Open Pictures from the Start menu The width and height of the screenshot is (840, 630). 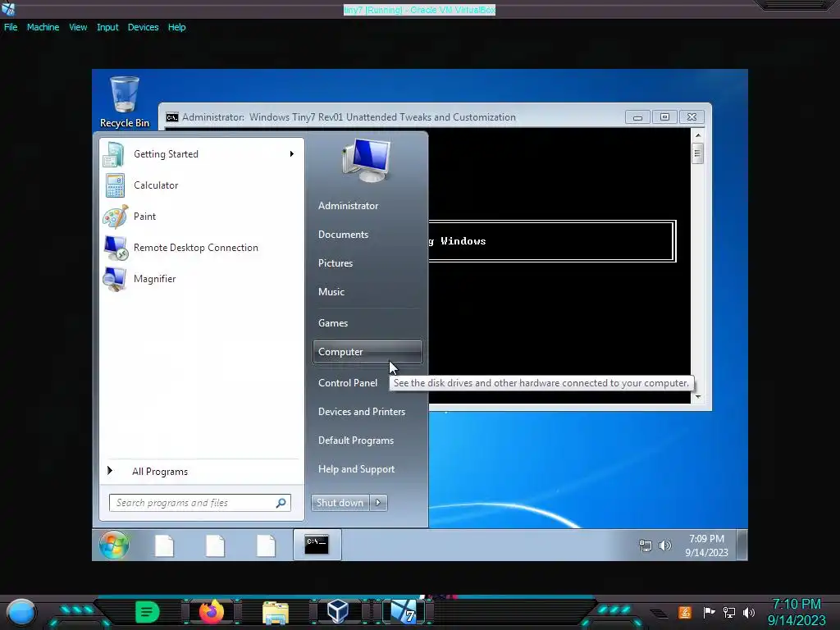[336, 263]
